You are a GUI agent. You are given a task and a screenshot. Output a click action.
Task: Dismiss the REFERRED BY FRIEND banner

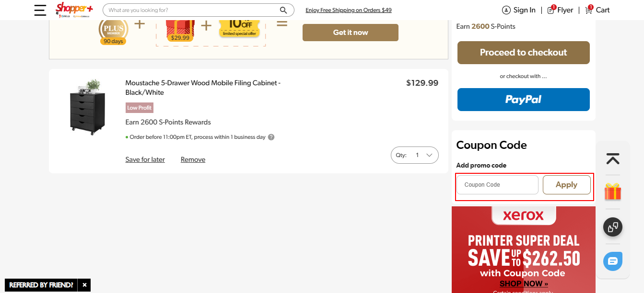[x=84, y=285]
